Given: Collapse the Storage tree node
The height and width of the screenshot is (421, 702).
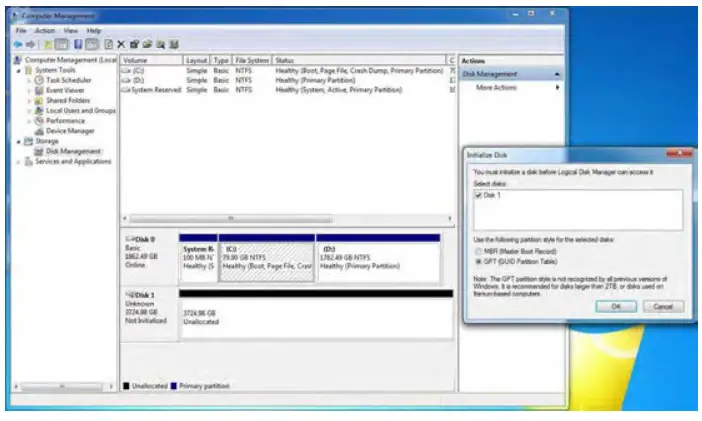Looking at the screenshot, I should click(x=19, y=142).
